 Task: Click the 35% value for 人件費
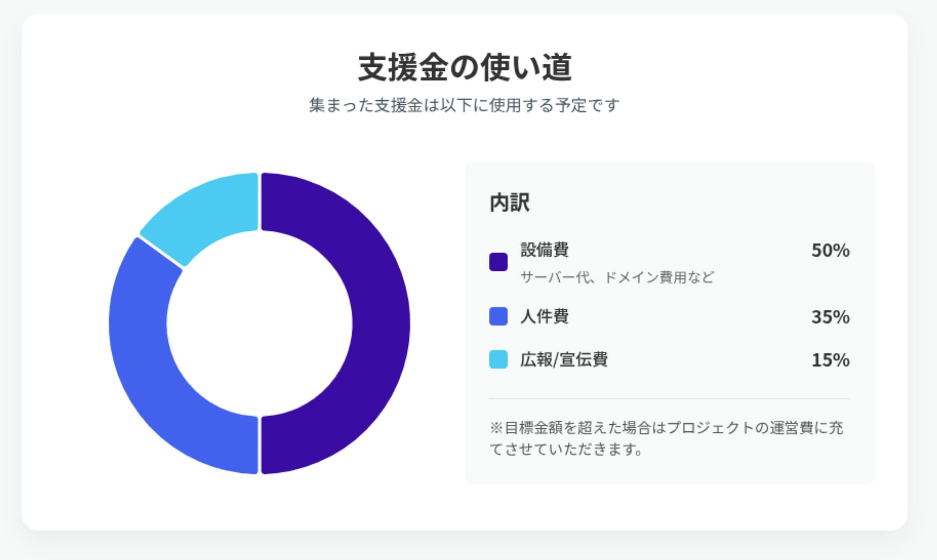830,317
